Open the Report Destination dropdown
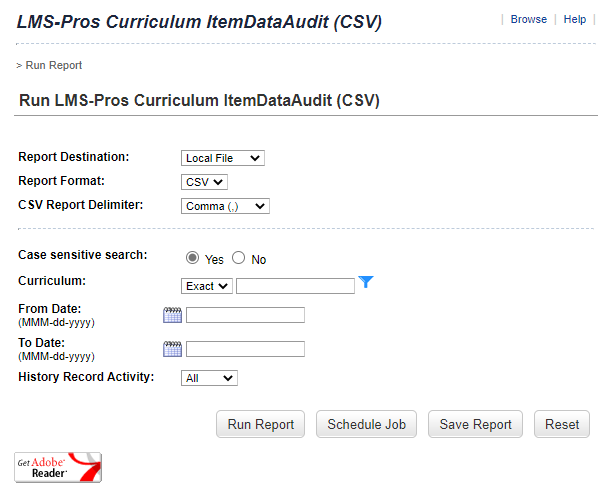 (x=223, y=158)
